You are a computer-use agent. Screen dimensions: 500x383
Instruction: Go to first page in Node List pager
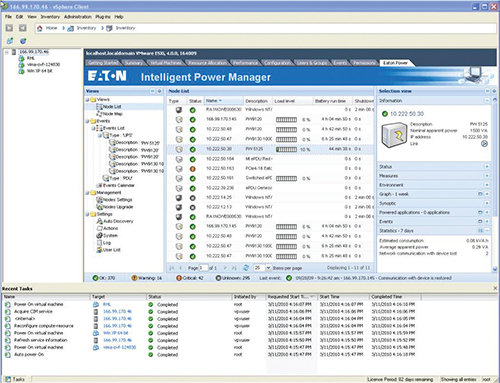[172, 268]
